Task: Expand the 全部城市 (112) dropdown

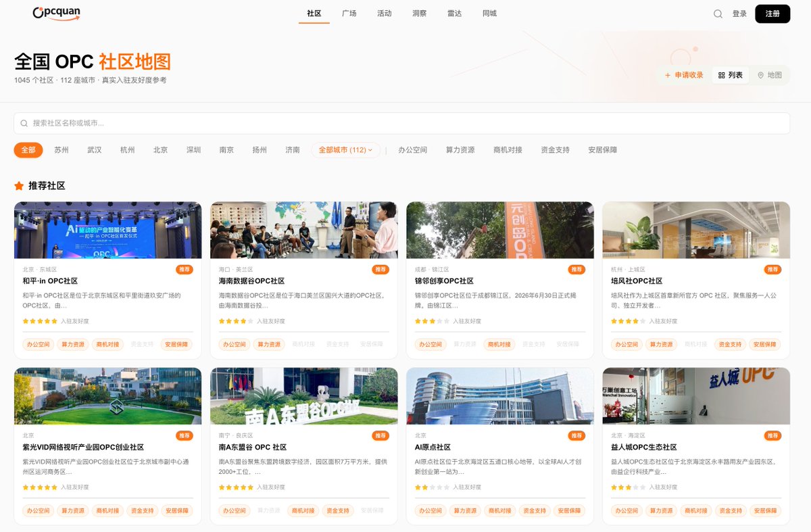Action: [x=345, y=150]
